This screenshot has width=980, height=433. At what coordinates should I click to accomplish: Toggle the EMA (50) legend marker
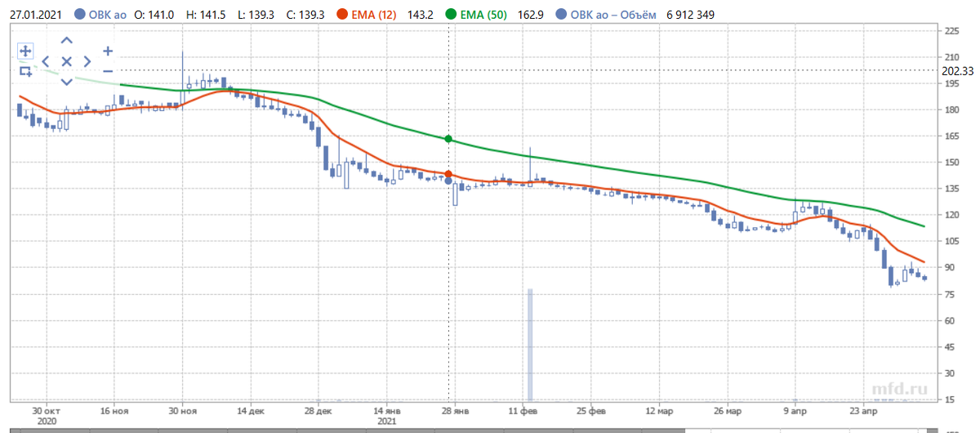click(451, 14)
